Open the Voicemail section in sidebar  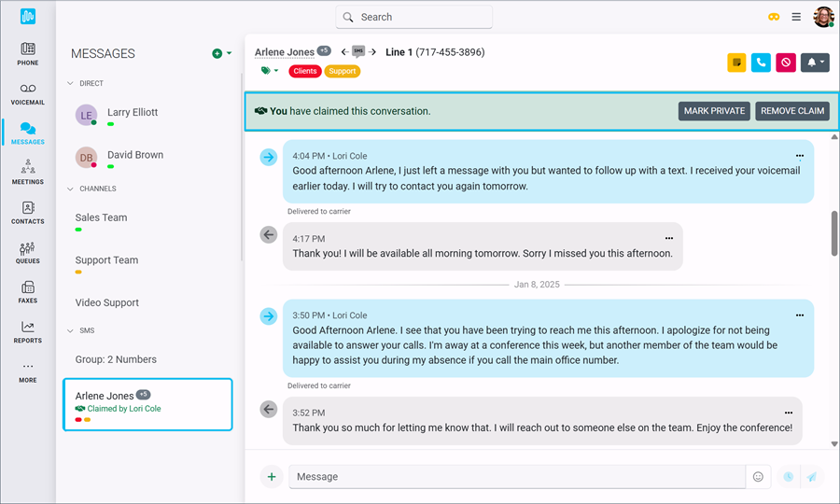click(x=28, y=92)
